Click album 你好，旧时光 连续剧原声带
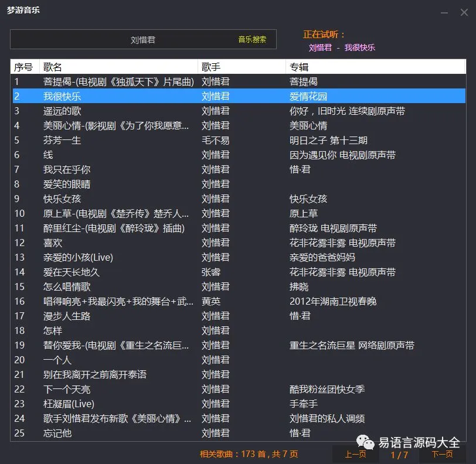Screen dimensions: 476x464 point(347,111)
